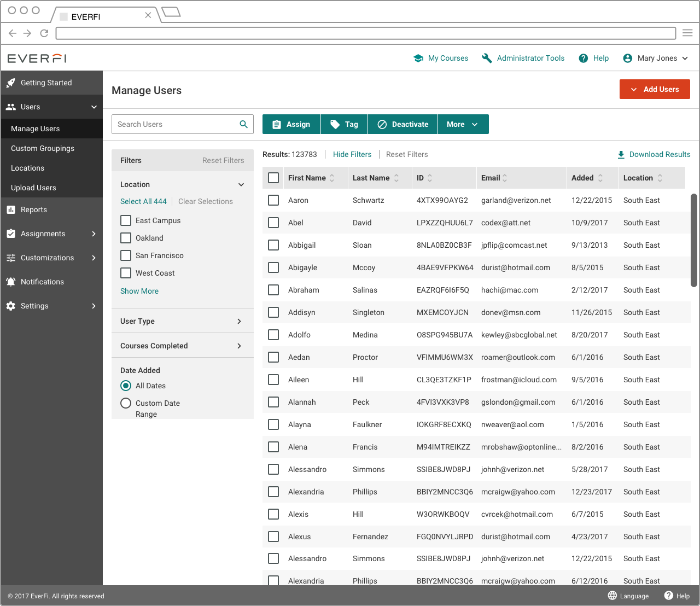The image size is (700, 606).
Task: Click the Assignments clipboard icon
Action: tap(11, 234)
